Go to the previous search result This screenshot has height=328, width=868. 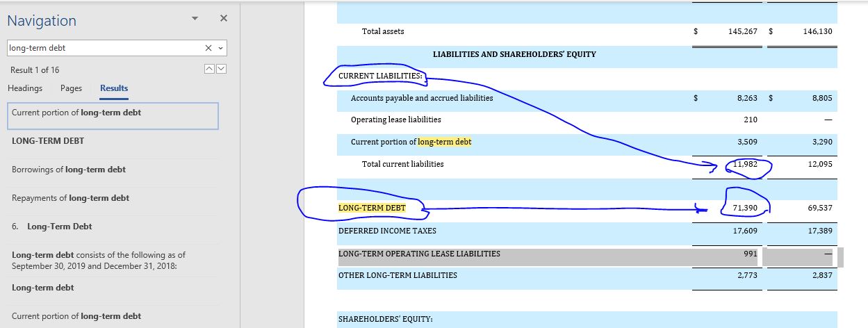click(208, 69)
